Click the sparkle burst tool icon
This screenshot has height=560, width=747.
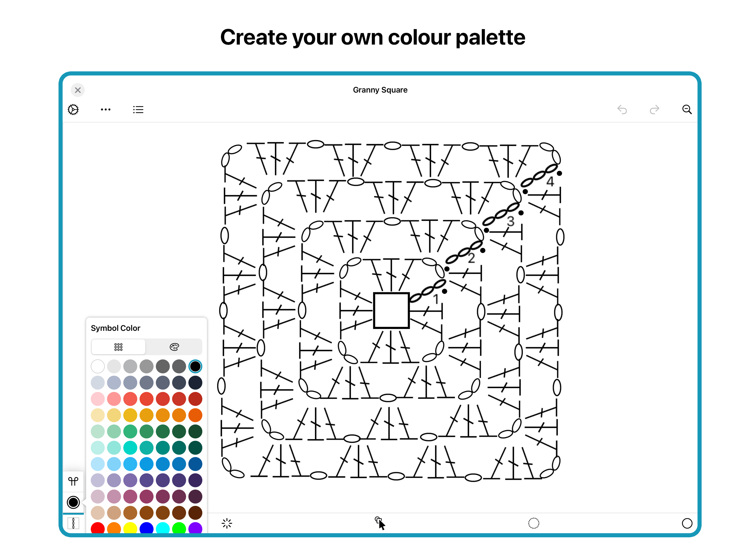click(x=227, y=523)
